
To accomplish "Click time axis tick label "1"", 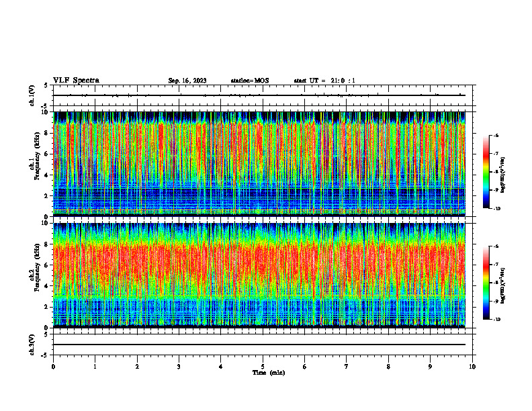I will (x=95, y=367).
